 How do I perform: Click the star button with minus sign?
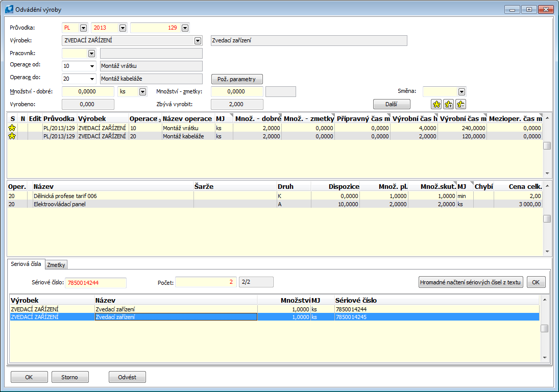pos(460,104)
